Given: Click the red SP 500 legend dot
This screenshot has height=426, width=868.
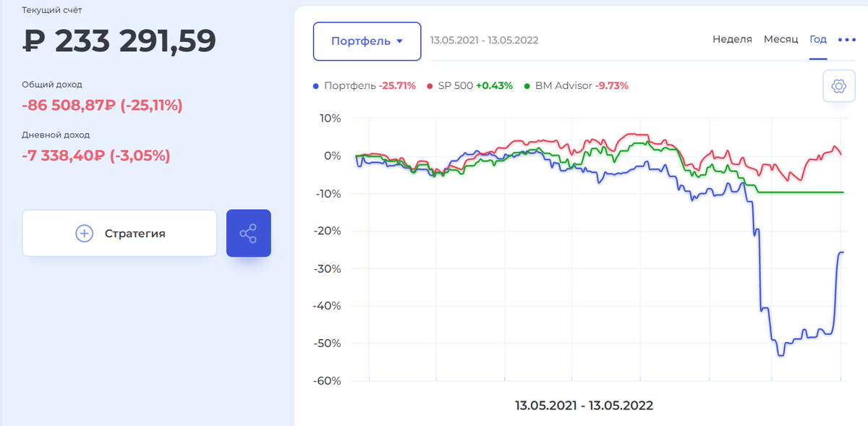Looking at the screenshot, I should 430,85.
